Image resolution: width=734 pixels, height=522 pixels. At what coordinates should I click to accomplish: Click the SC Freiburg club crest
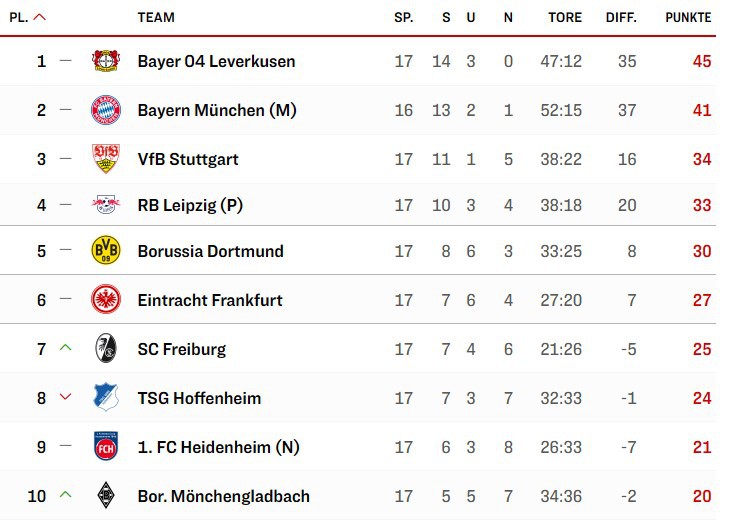[105, 349]
